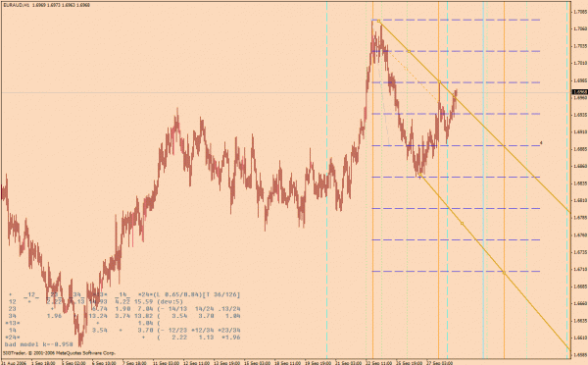Click the 6 Sep 10:00 time axis label
This screenshot has height=365, width=588.
(x=104, y=363)
